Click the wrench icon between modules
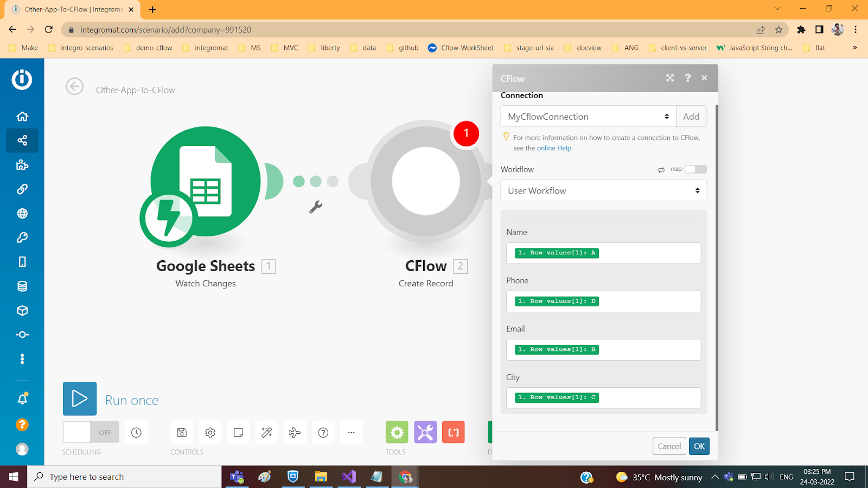This screenshot has height=488, width=868. click(316, 207)
